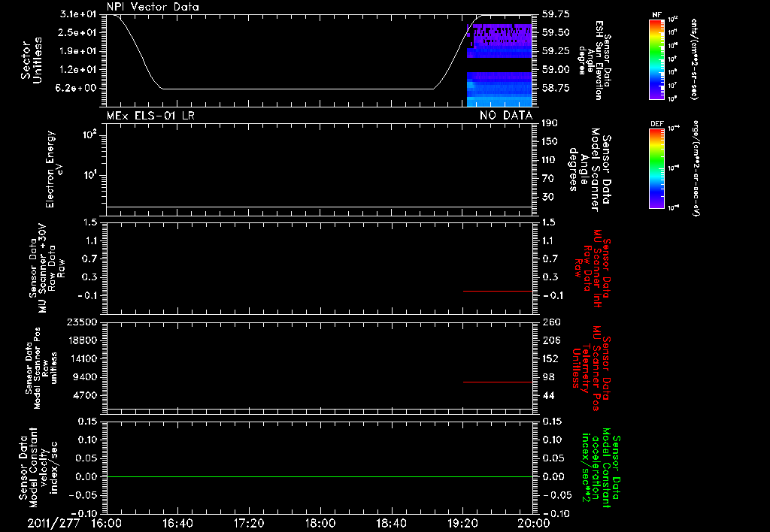This screenshot has height=532, width=770.
Task: Click the "ergs/(cm**2-sr-sec-eV)" units label
Action: (x=696, y=168)
